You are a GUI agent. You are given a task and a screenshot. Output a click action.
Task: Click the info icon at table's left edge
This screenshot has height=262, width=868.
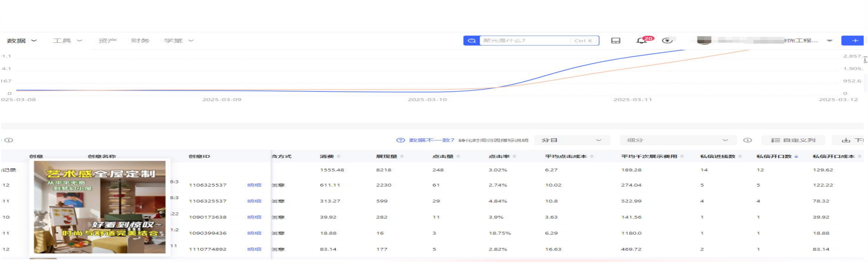tap(9, 140)
